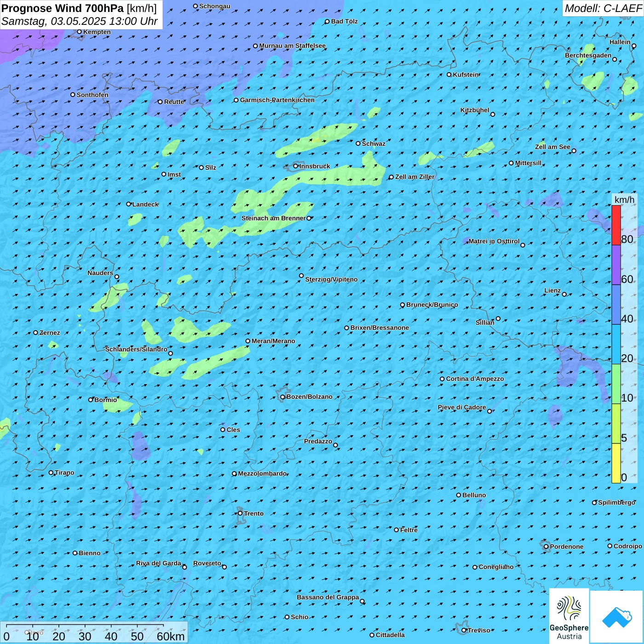The width and height of the screenshot is (644, 644).
Task: Click the 'Bruneck/Brunico' label
Action: click(432, 305)
